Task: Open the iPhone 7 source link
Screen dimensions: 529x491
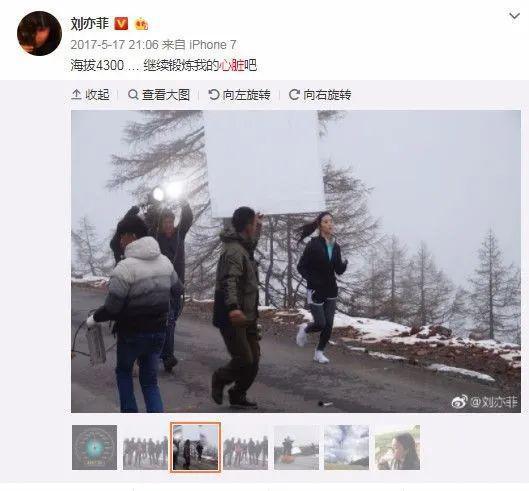Action: point(212,45)
